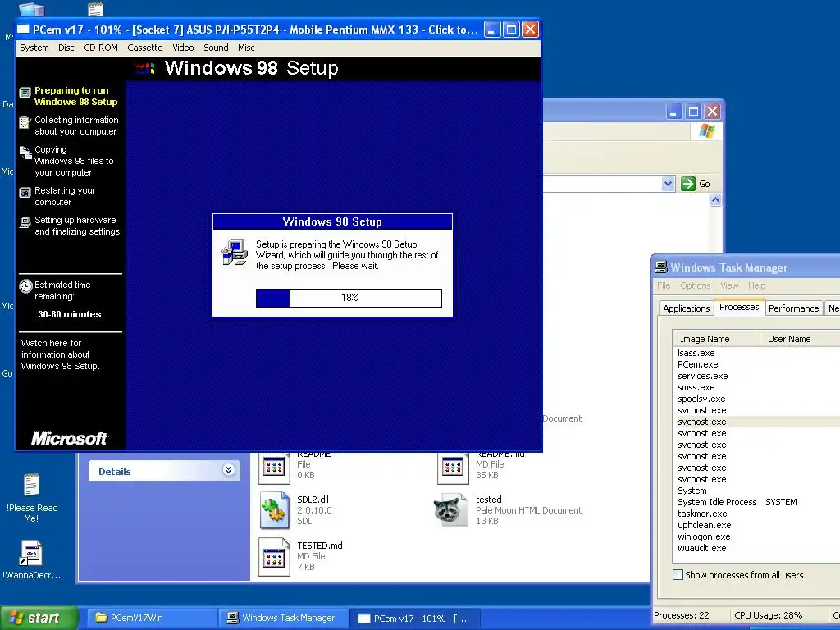Click the Windows 98 flag logo in Setup header
840x630 pixels.
[x=144, y=69]
